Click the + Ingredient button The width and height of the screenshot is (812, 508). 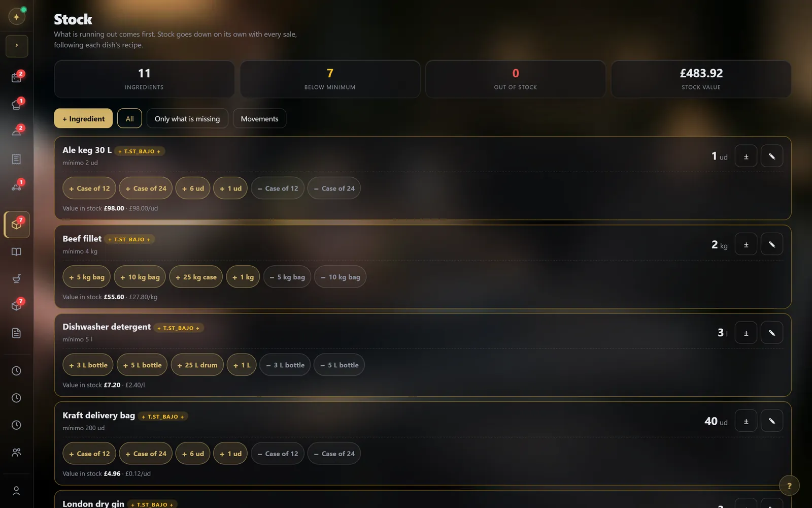tap(83, 118)
